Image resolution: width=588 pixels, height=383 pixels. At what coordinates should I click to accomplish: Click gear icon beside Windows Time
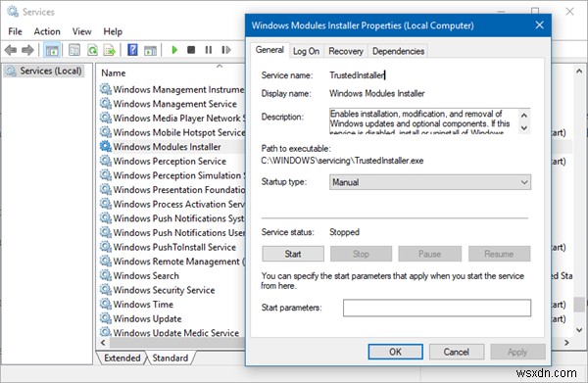click(x=106, y=304)
